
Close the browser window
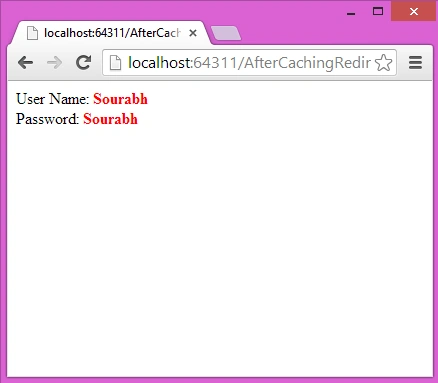414,12
